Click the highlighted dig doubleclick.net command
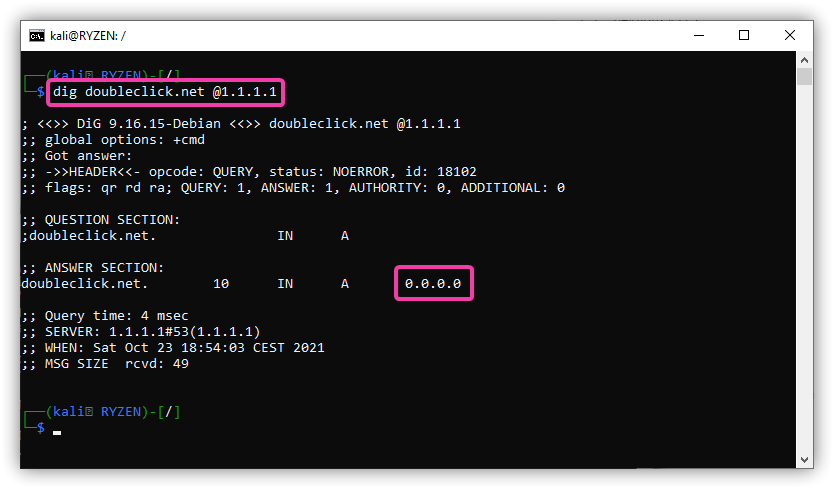834x489 pixels. (x=165, y=92)
